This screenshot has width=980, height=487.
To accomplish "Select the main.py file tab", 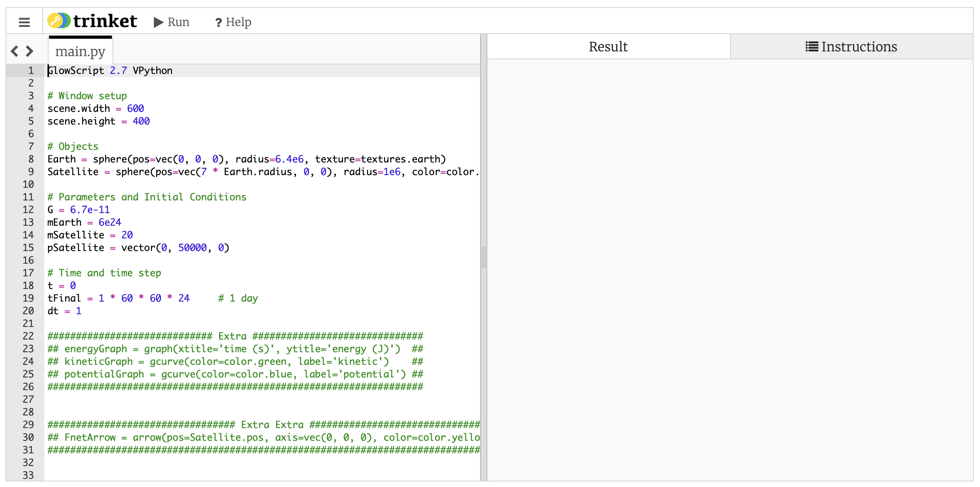I will pyautogui.click(x=80, y=51).
